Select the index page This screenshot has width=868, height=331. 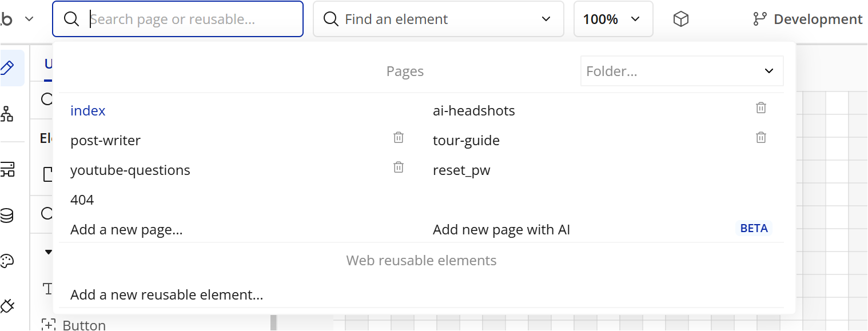88,110
